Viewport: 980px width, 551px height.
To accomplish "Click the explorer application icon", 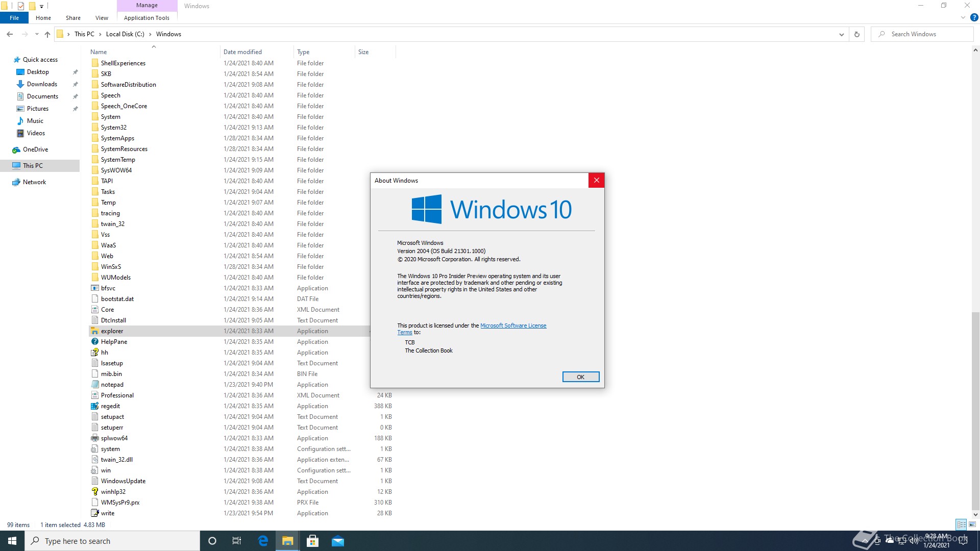I will click(x=94, y=331).
